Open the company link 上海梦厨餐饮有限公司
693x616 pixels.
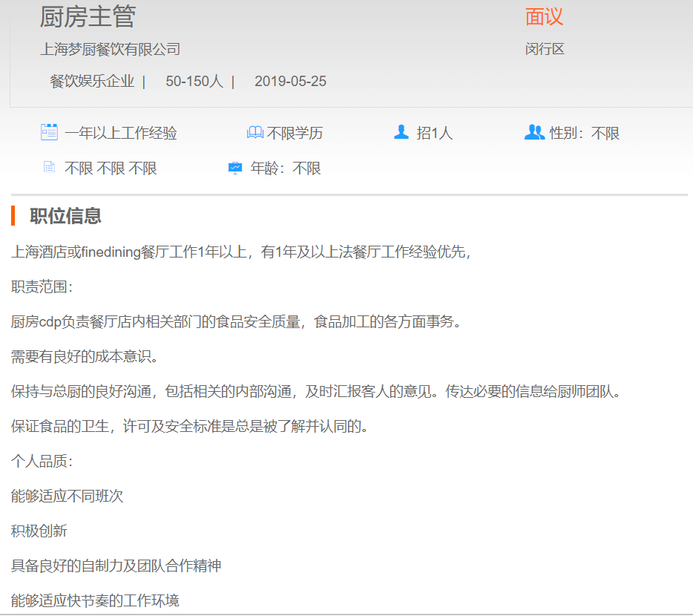(110, 50)
